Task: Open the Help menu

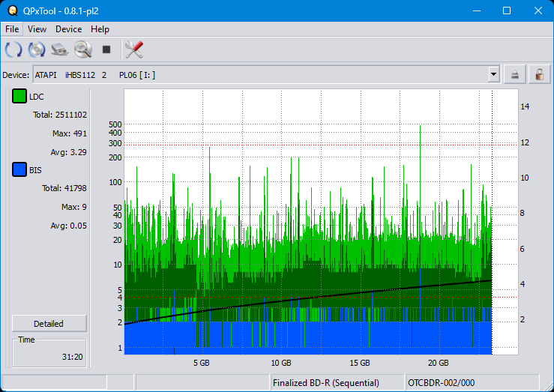Action: (100, 29)
